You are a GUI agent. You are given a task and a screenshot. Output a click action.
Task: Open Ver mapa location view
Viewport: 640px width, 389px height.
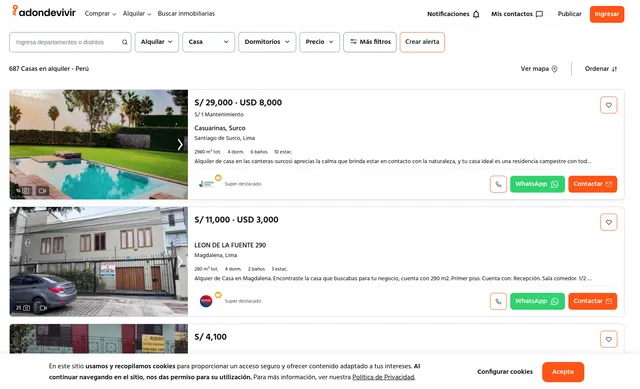click(x=539, y=69)
